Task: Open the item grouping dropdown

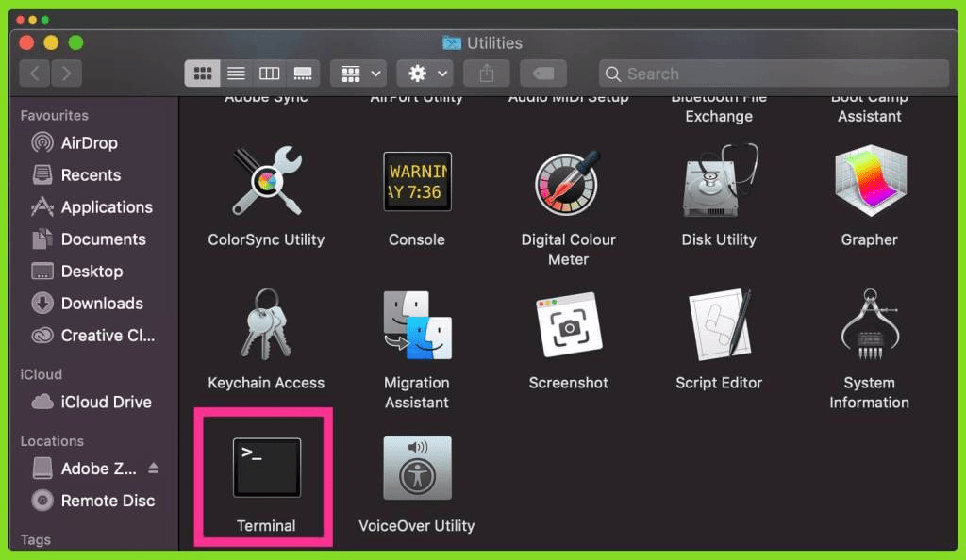Action: (357, 73)
